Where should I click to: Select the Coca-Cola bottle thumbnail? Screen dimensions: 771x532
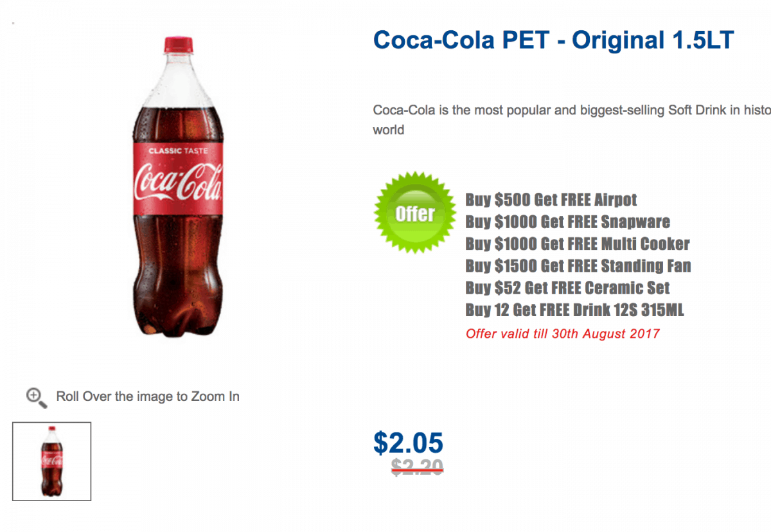(x=51, y=461)
